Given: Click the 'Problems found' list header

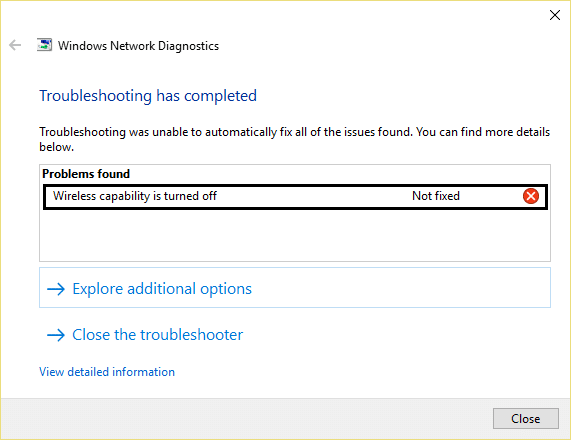Looking at the screenshot, I should click(x=86, y=174).
